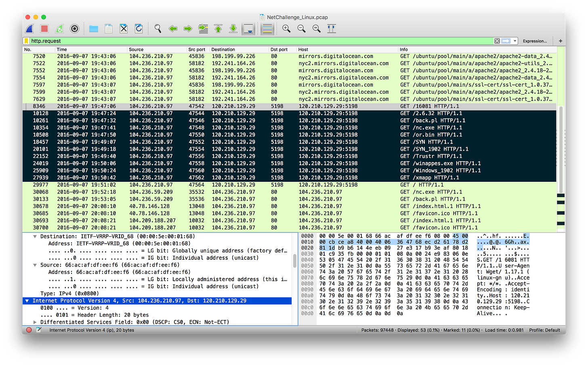Open the recent display filter dropdown
The width and height of the screenshot is (588, 366).
point(515,41)
